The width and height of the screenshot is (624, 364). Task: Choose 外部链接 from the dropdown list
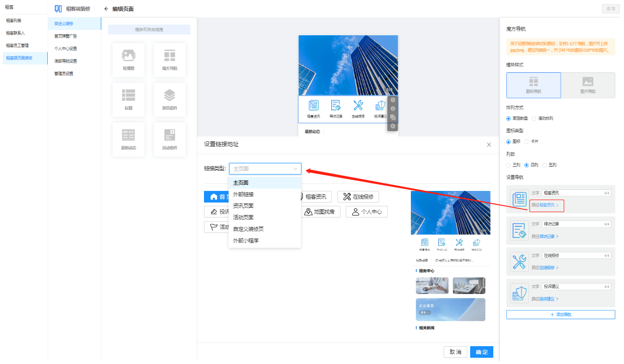[243, 194]
